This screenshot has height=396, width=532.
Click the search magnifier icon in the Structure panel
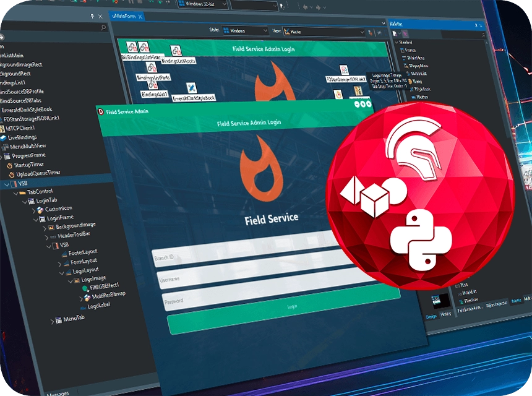click(103, 28)
